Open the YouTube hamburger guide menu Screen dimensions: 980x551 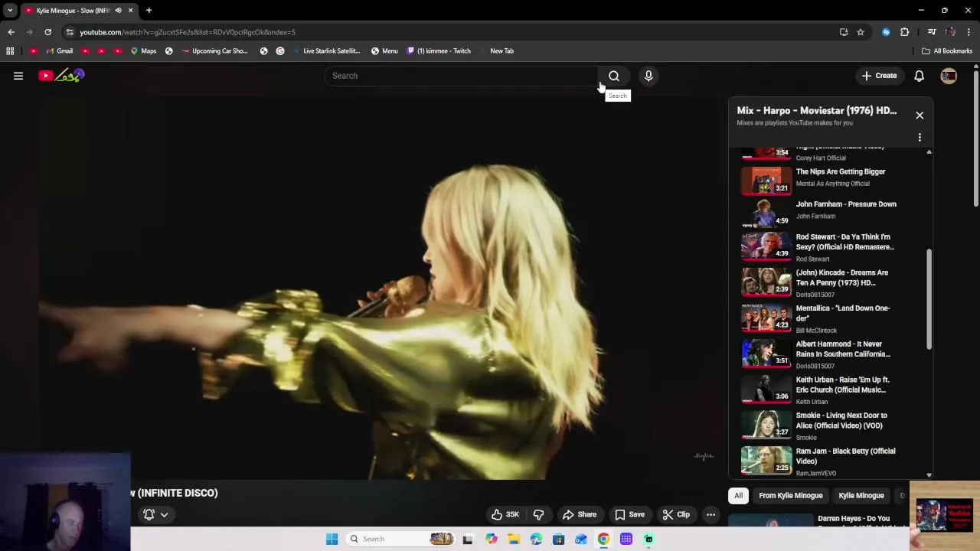coord(18,76)
